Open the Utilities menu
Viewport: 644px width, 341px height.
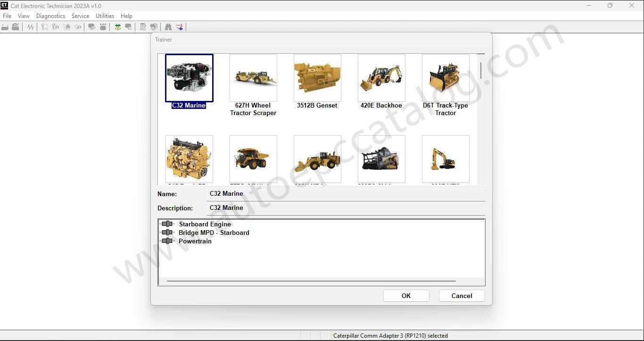tap(105, 16)
